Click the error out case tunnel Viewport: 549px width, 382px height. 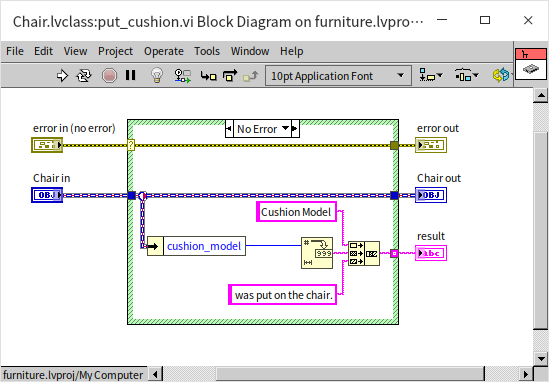pyautogui.click(x=394, y=145)
